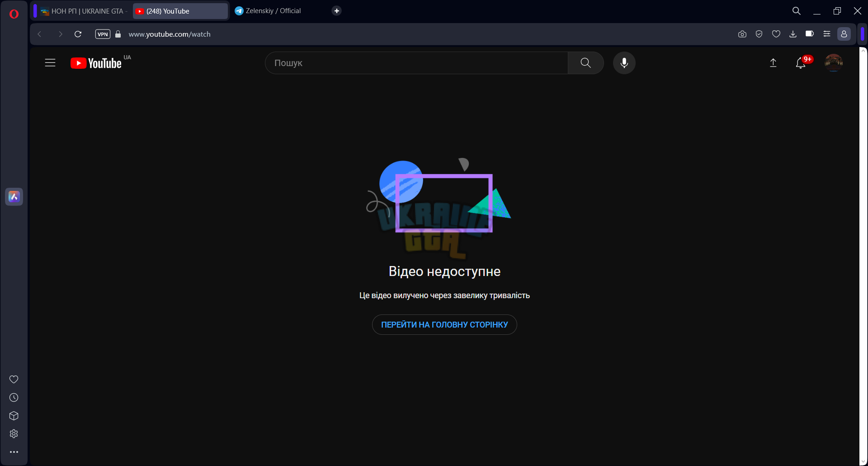Open a new tab with plus button
Image resolution: width=868 pixels, height=466 pixels.
coord(336,11)
